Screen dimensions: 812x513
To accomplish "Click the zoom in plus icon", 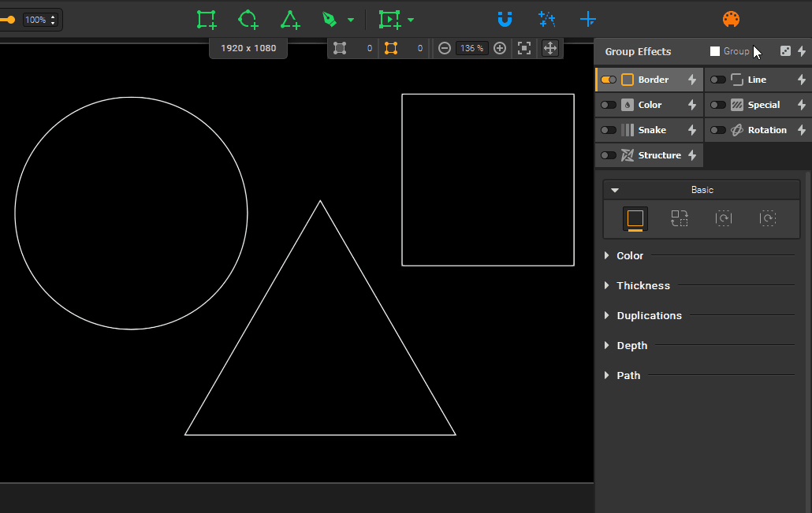I will point(500,48).
